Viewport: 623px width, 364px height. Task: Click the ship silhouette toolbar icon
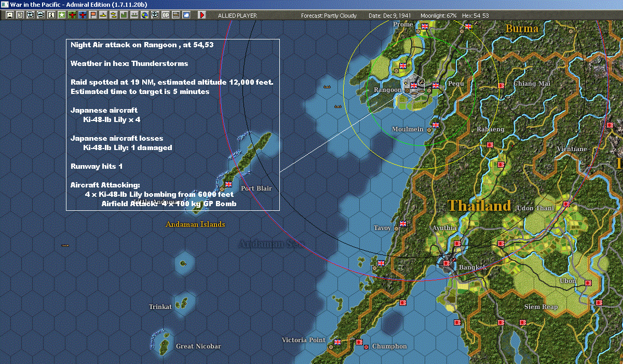(x=134, y=16)
